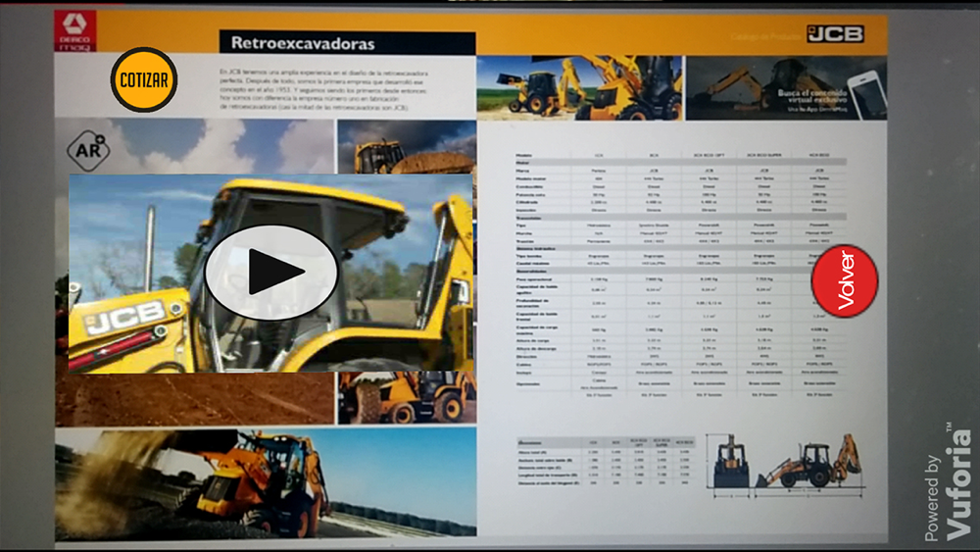980x552 pixels.
Task: Select the Retroexcavadoras title banner
Action: tap(347, 43)
